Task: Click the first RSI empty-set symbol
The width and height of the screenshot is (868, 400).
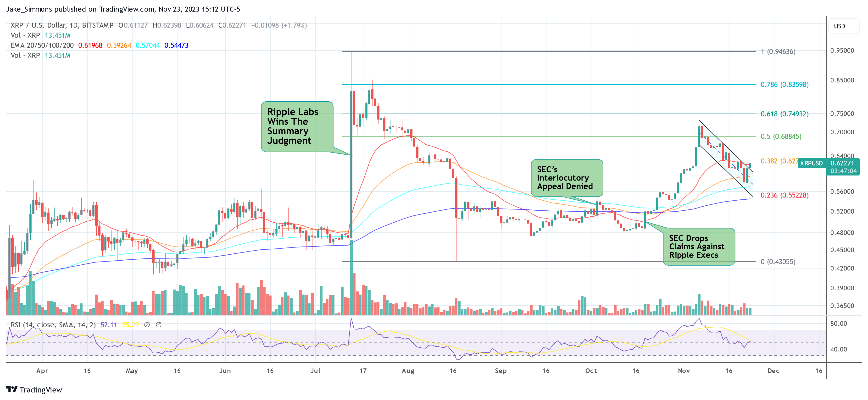Action: [147, 325]
